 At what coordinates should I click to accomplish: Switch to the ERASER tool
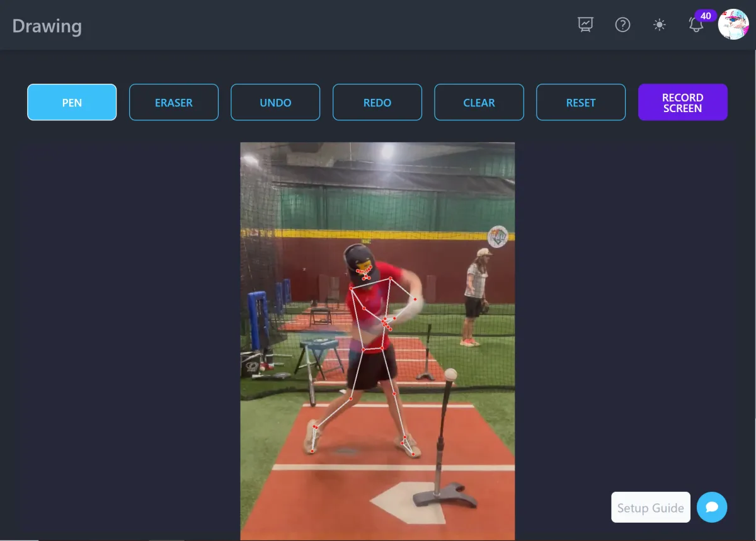pyautogui.click(x=174, y=102)
